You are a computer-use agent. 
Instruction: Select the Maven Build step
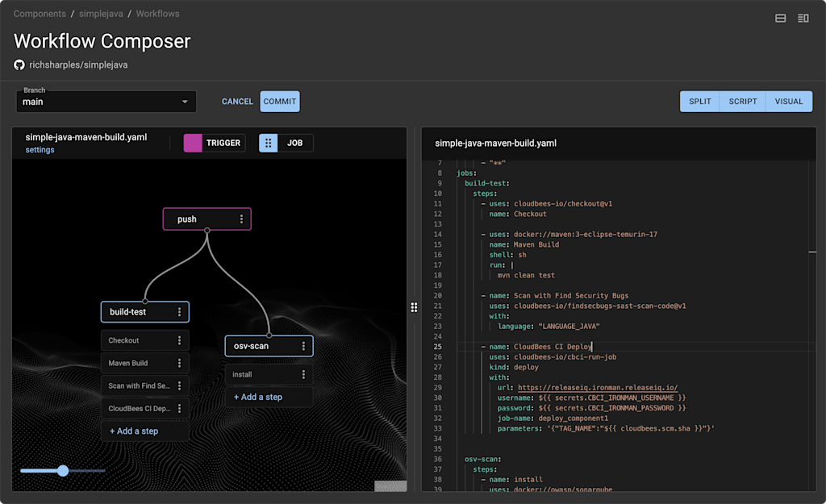(145, 363)
